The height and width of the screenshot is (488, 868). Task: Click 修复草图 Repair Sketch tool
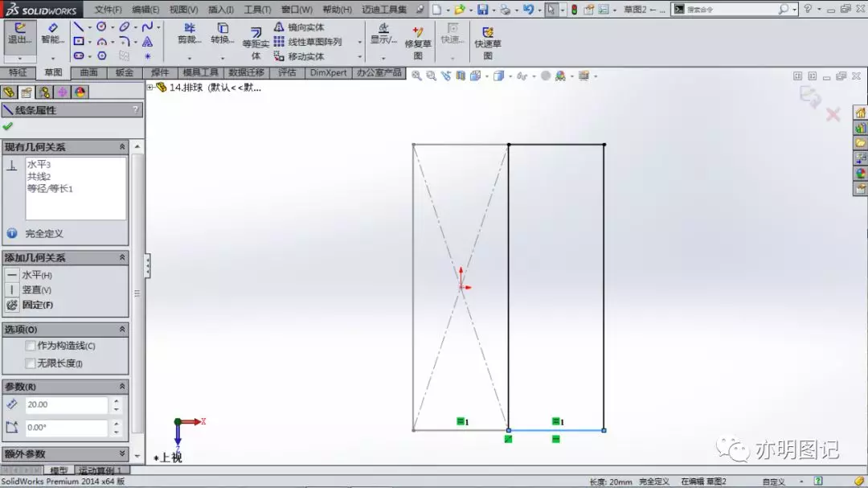point(418,42)
